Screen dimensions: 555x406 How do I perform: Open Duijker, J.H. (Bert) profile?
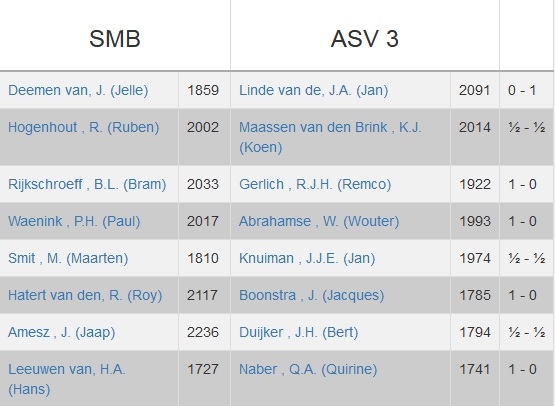[298, 332]
